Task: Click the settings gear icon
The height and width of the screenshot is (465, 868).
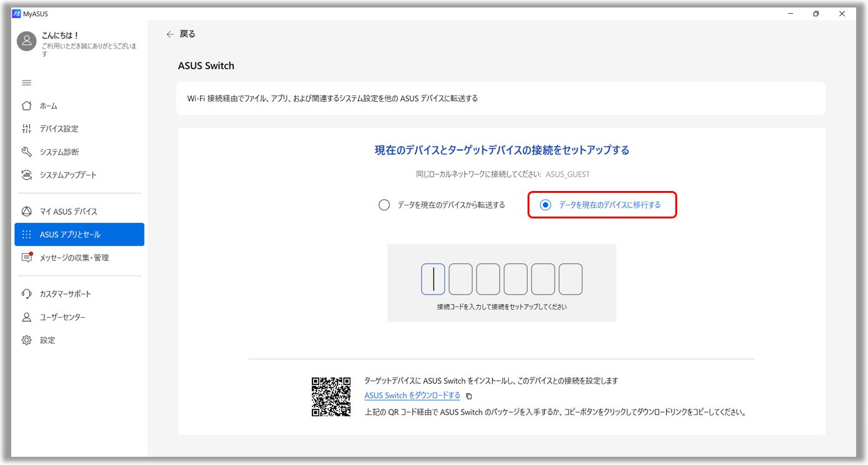Action: click(x=26, y=340)
